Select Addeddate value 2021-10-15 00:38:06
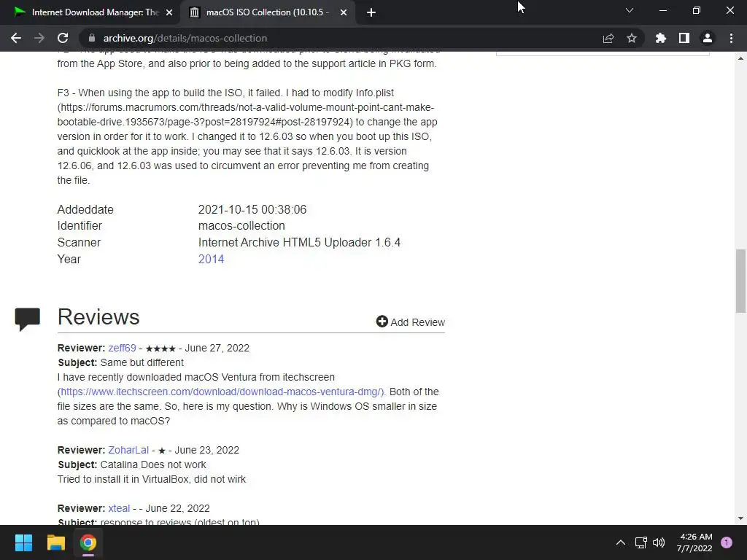Screen dimensions: 747x560 [252, 209]
